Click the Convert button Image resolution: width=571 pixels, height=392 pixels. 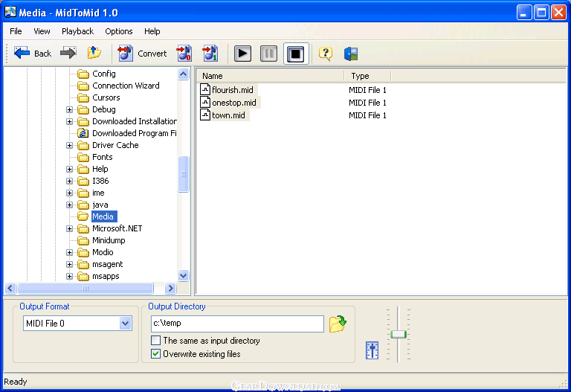(143, 53)
